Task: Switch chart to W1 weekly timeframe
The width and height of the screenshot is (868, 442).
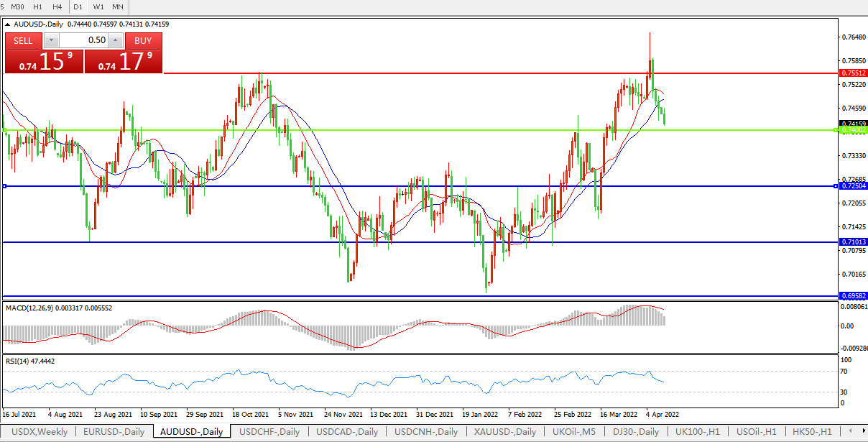Action: (x=98, y=6)
